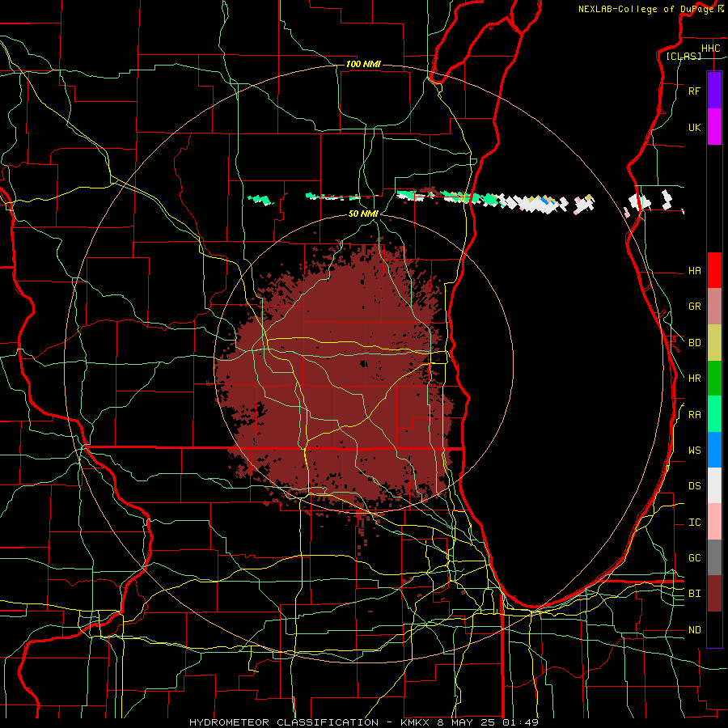Click the dark green HR legend swatch
Viewport: 728px width, 728px height.
[x=714, y=379]
